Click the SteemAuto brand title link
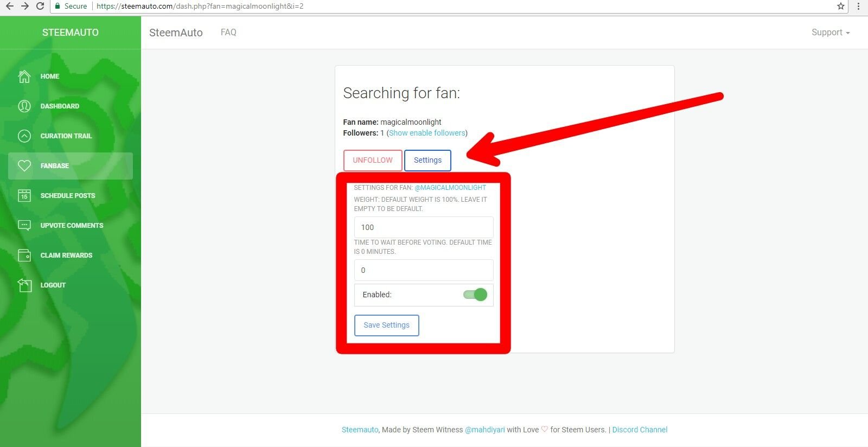This screenshot has height=447, width=868. pyautogui.click(x=176, y=33)
